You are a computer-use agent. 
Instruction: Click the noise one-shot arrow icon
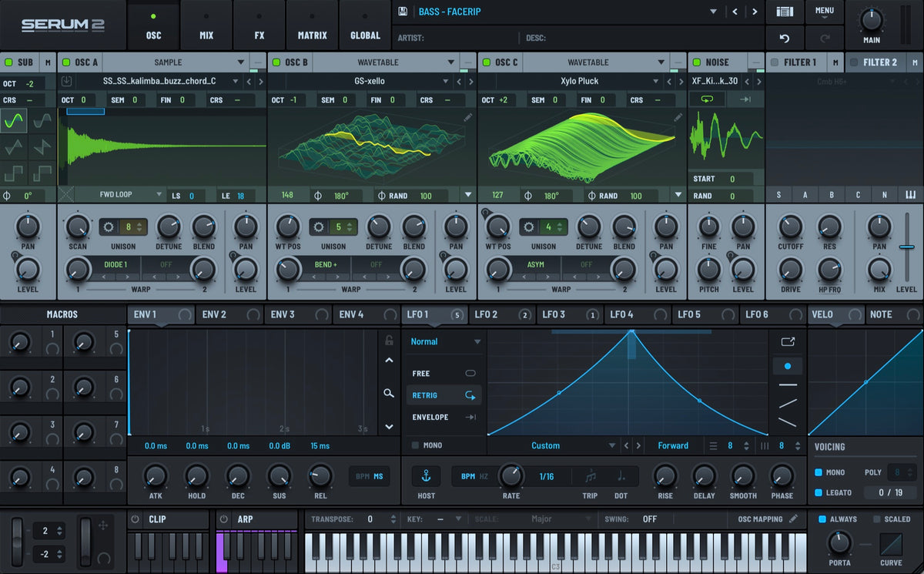tap(745, 99)
